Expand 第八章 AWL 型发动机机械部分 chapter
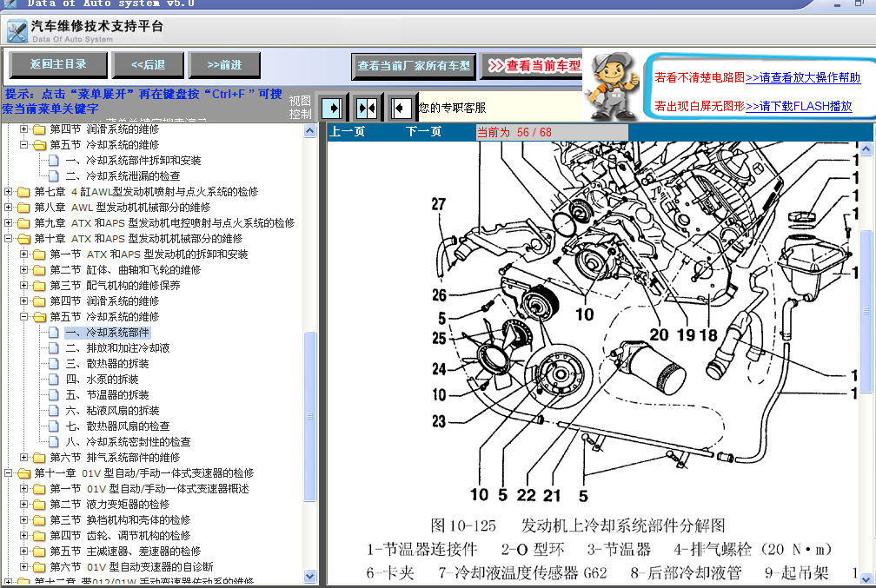876x588 pixels. (9, 208)
